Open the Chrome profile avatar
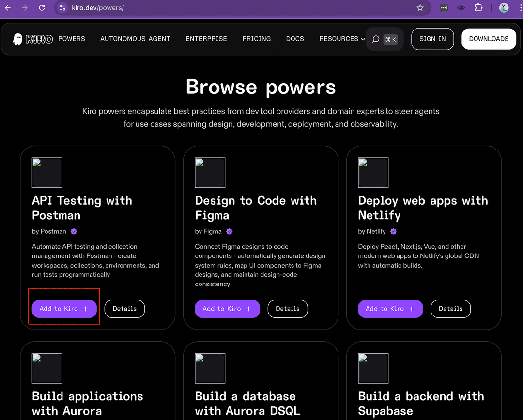Screen dimensions: 523x420 504,8
